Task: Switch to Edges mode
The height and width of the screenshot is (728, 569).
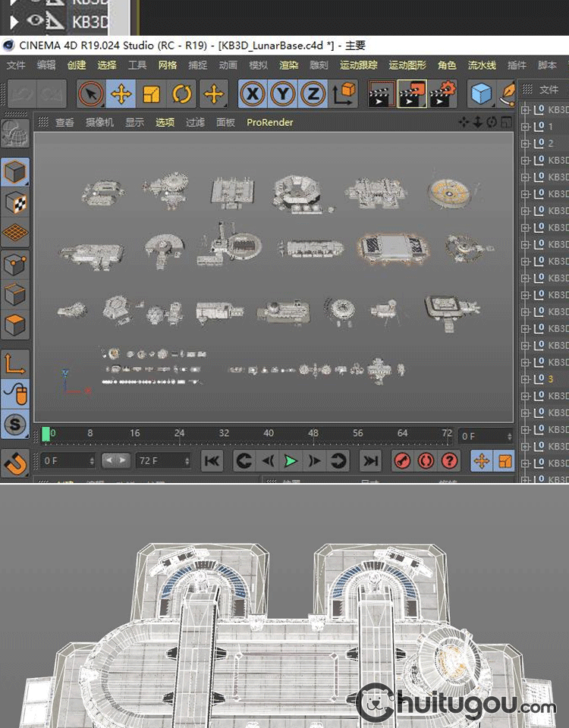Action: coord(15,294)
